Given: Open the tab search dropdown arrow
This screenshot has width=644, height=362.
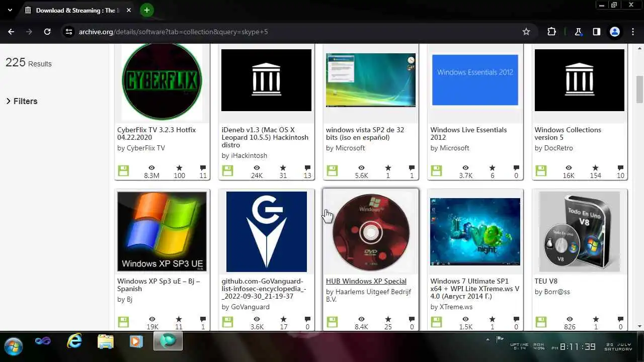Looking at the screenshot, I should click(x=10, y=10).
